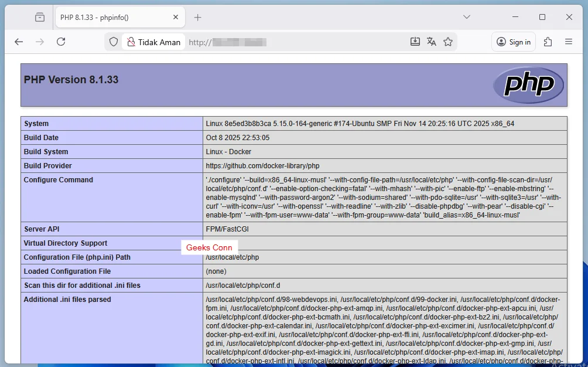Toggle the bookmark star for this page

click(x=449, y=41)
